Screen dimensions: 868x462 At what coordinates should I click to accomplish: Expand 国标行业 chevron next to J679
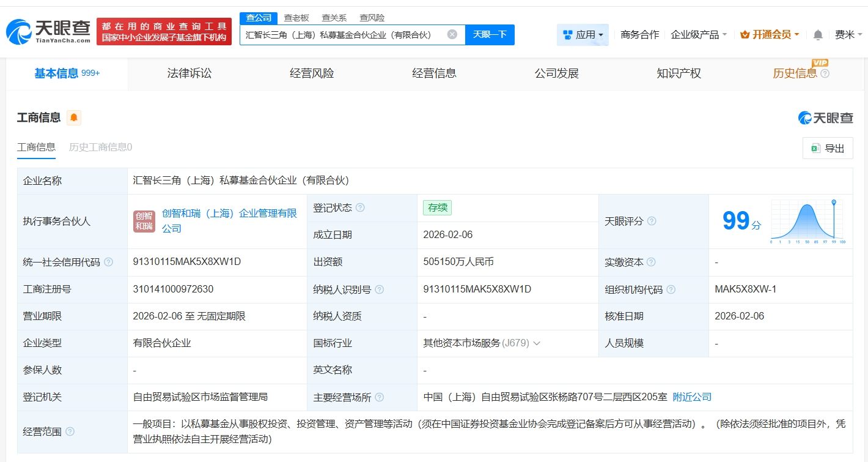(x=537, y=343)
